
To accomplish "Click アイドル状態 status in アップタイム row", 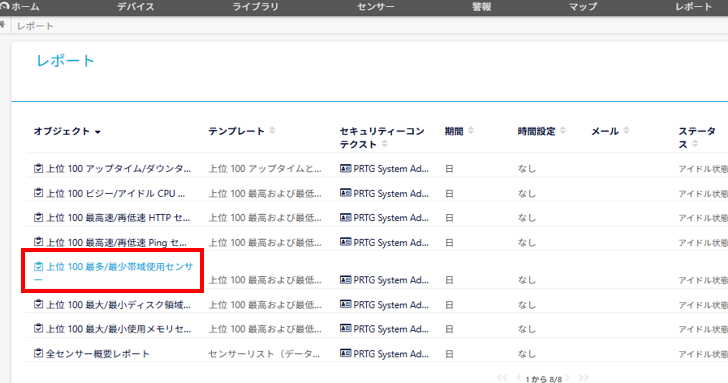I will pos(703,169).
